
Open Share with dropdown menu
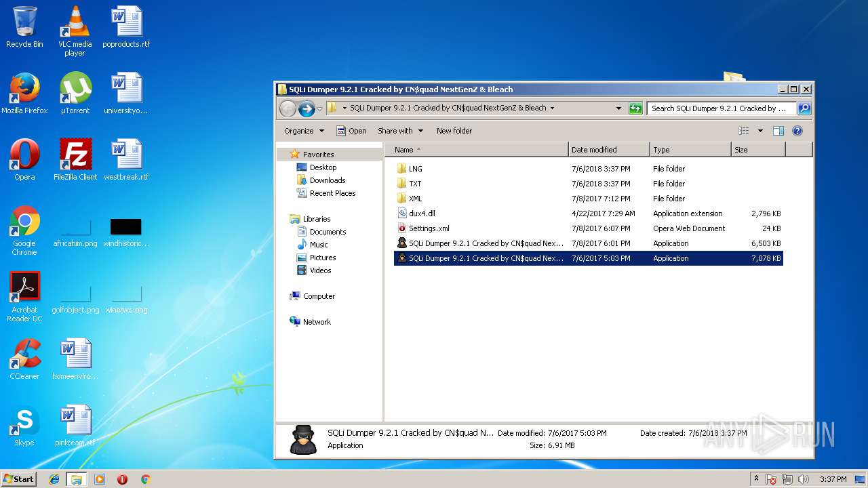coord(400,131)
